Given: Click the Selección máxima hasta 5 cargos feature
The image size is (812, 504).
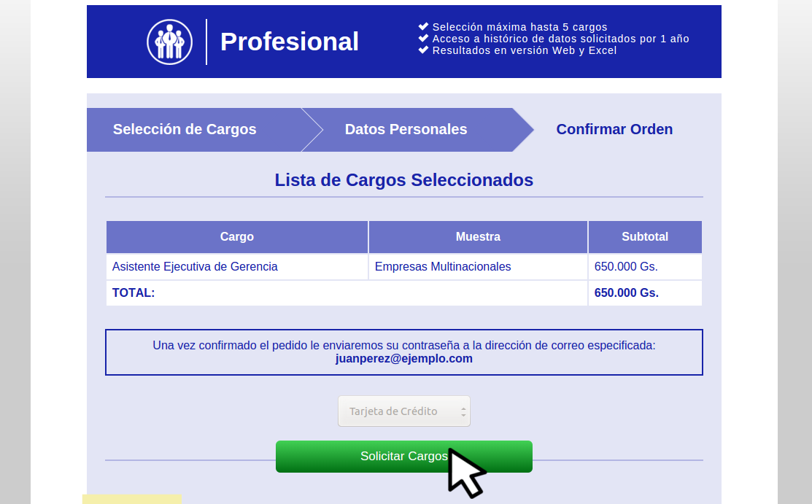Looking at the screenshot, I should [519, 27].
